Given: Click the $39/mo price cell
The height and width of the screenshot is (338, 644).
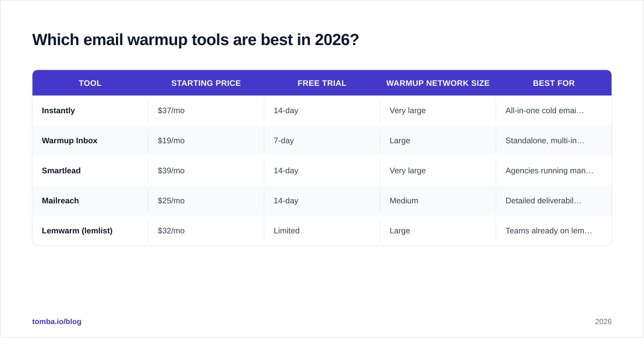Looking at the screenshot, I should pyautogui.click(x=206, y=171).
